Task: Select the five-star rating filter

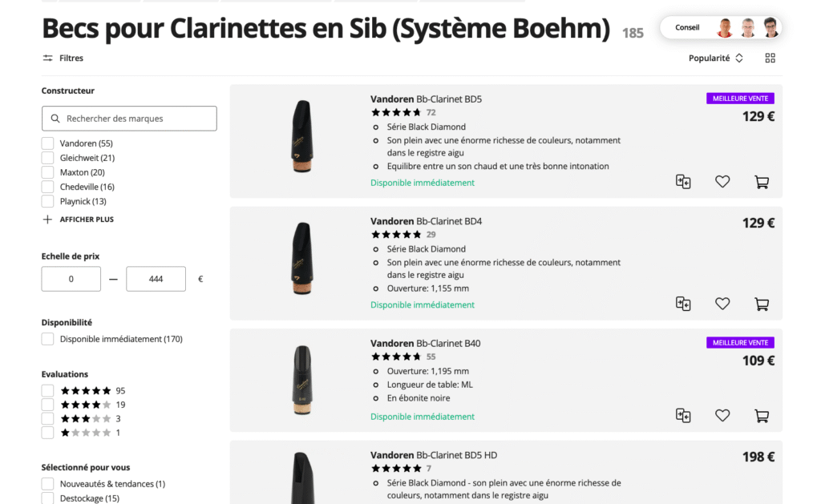Action: tap(47, 390)
